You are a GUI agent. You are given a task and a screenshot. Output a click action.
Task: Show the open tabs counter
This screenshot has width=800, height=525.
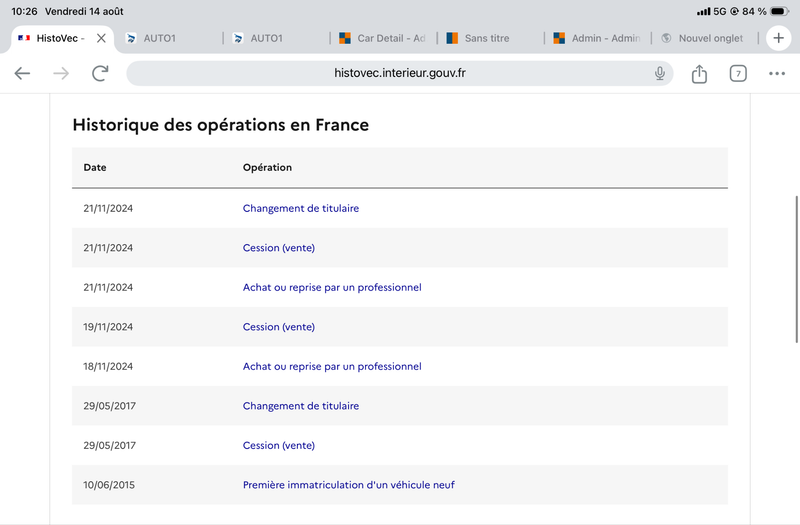click(x=738, y=73)
